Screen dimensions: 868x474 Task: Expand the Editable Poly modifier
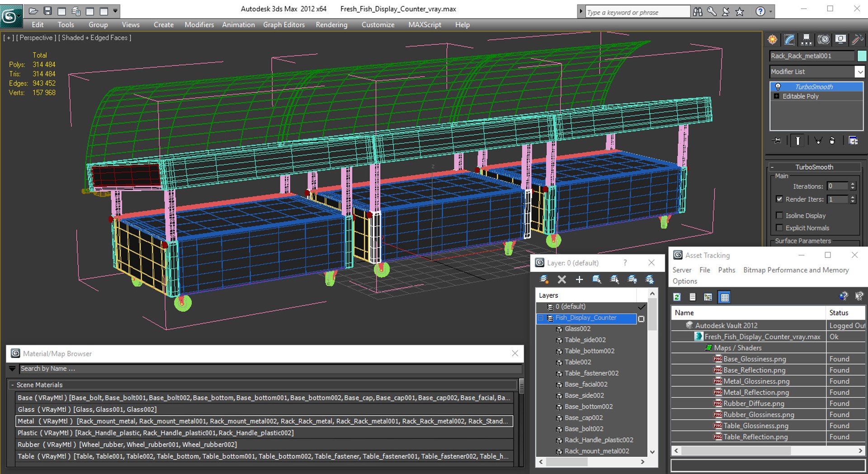(x=777, y=96)
